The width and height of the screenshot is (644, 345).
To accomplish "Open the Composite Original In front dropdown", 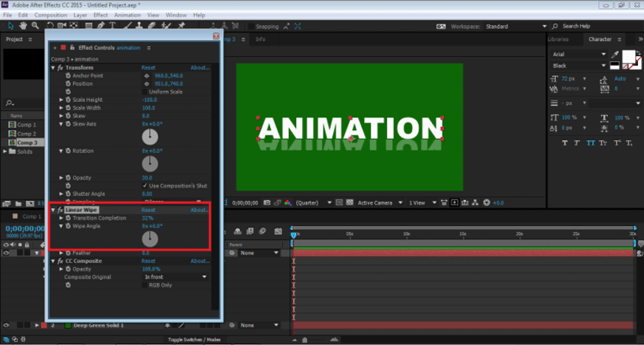I will pos(175,277).
